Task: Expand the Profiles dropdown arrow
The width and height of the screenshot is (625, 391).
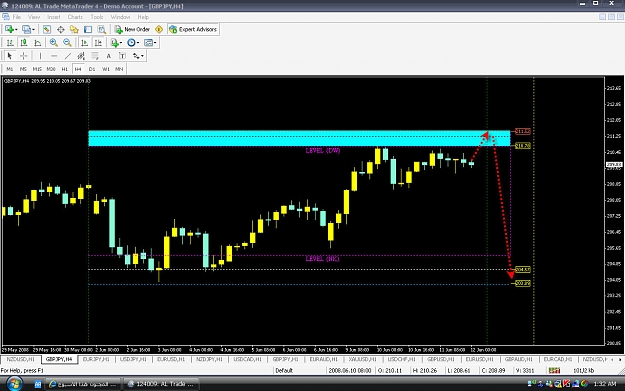Action: click(33, 29)
